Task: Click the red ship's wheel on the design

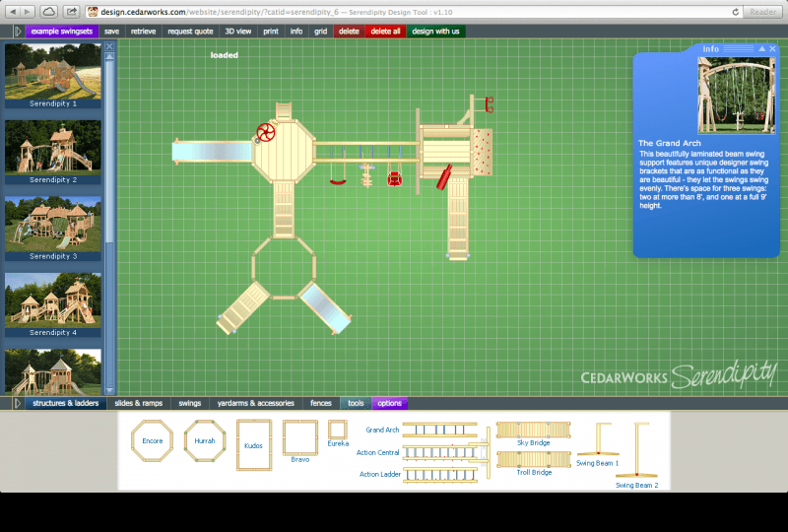Action: pyautogui.click(x=265, y=132)
